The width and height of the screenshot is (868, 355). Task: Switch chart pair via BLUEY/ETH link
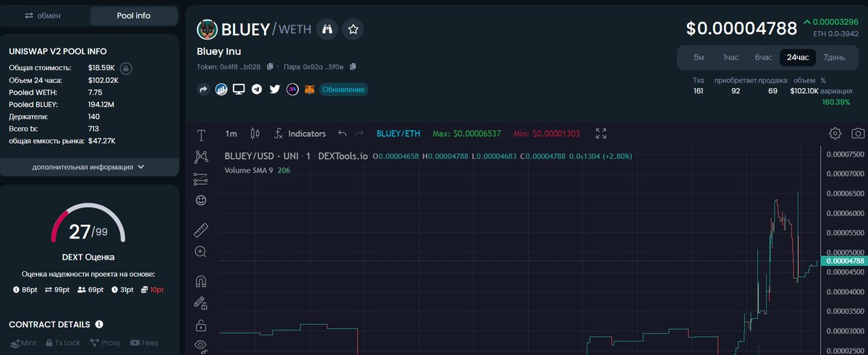click(x=399, y=134)
